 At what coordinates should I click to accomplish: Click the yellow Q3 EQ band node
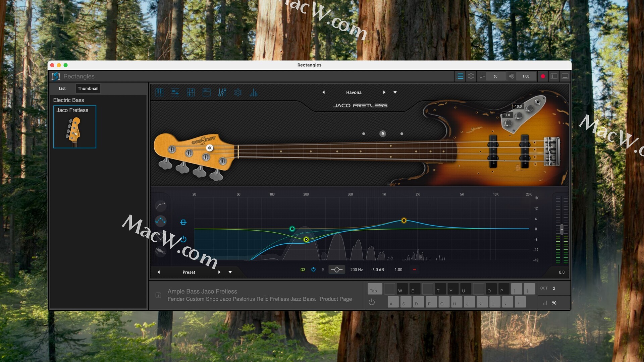click(x=306, y=239)
